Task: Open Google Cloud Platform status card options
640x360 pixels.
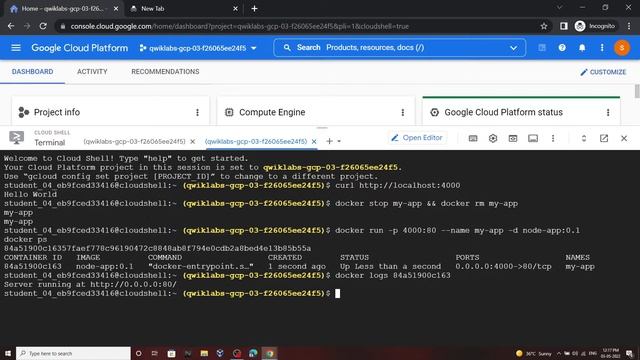Action: pyautogui.click(x=608, y=112)
